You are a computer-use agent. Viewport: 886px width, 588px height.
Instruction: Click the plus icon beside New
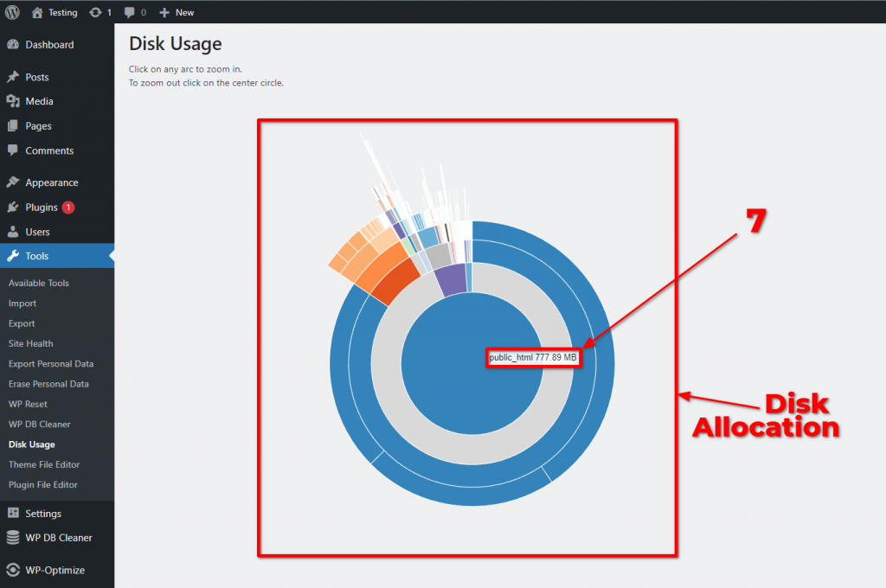coord(164,12)
